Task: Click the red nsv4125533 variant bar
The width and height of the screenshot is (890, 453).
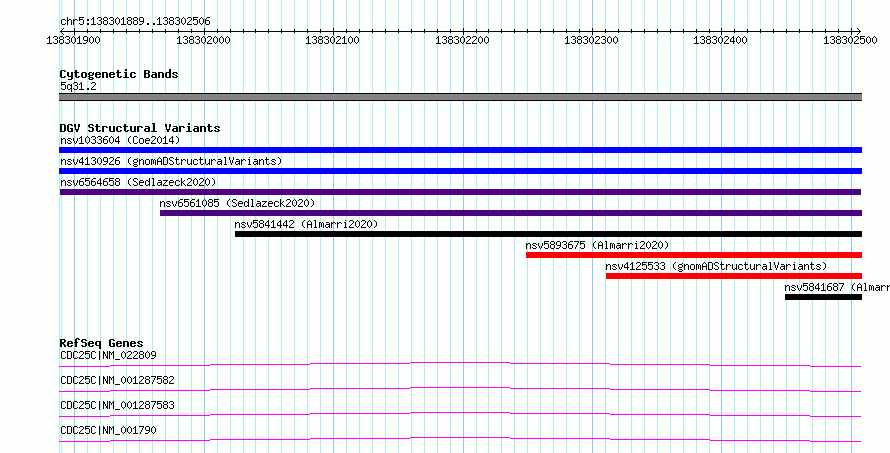Action: pos(734,276)
